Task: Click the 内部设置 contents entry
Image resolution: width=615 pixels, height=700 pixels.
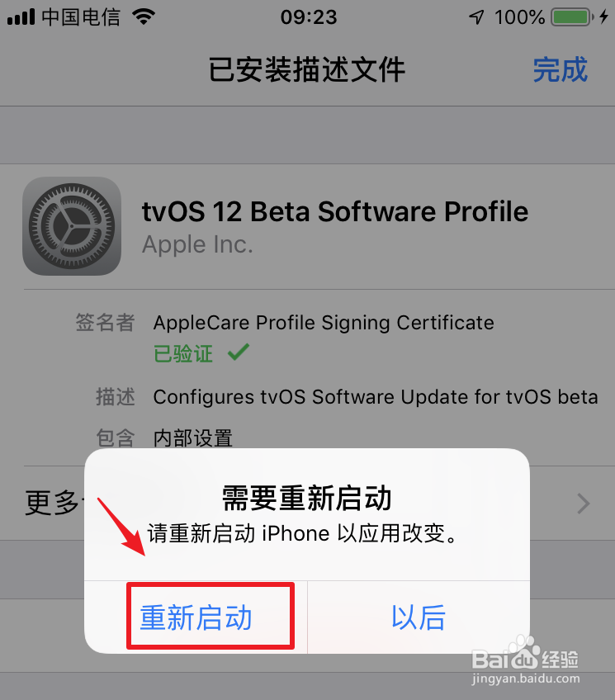Action: [193, 438]
